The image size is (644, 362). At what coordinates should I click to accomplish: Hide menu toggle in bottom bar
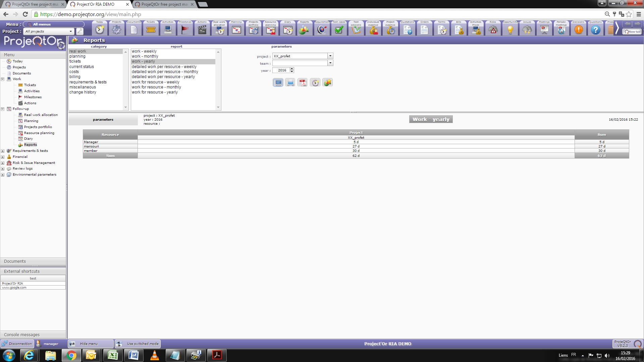point(91,344)
